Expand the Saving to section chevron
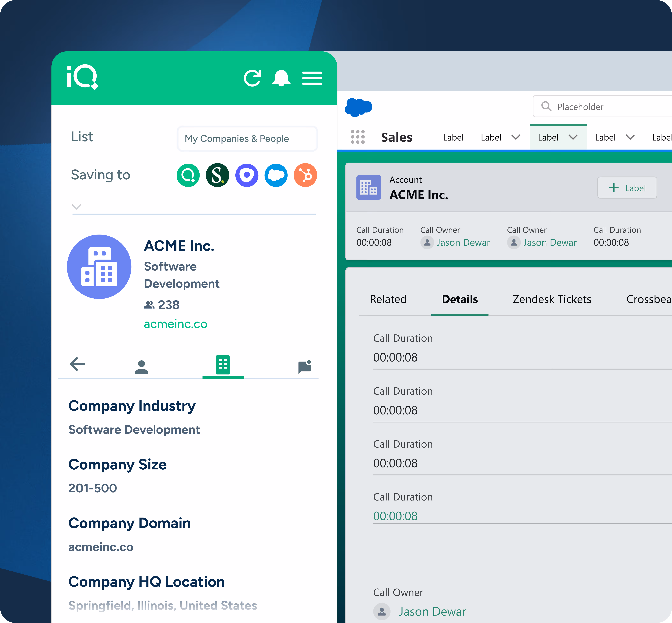The image size is (672, 623). (x=77, y=207)
